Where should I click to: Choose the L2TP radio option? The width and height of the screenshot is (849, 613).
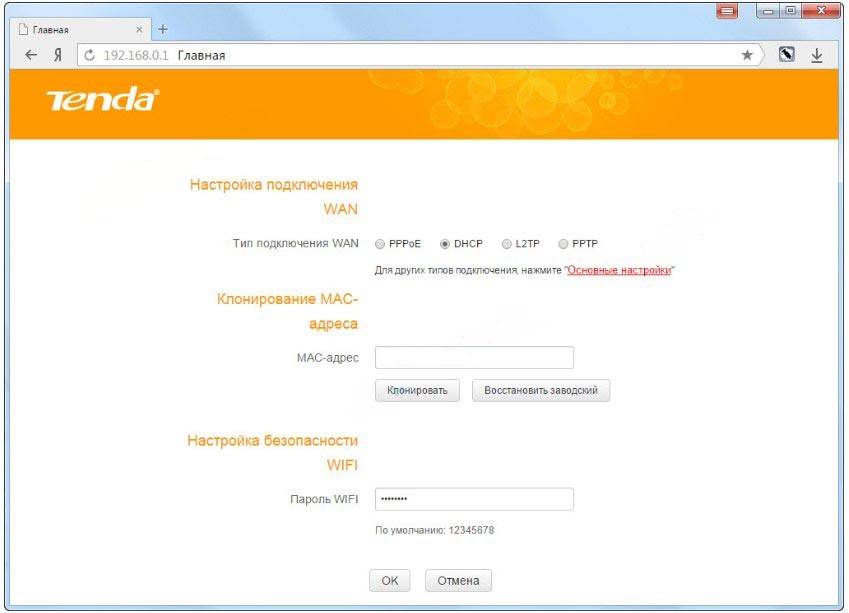[507, 244]
